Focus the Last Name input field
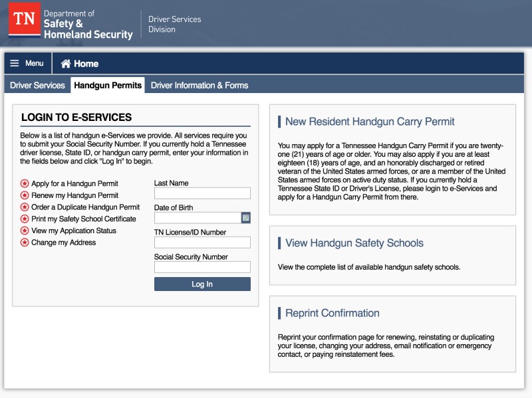532x398 pixels. coord(202,193)
